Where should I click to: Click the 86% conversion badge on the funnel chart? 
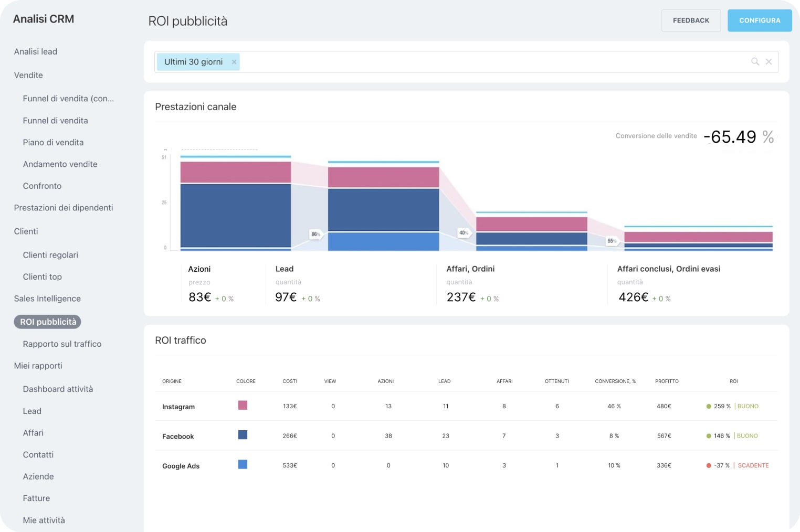point(315,235)
